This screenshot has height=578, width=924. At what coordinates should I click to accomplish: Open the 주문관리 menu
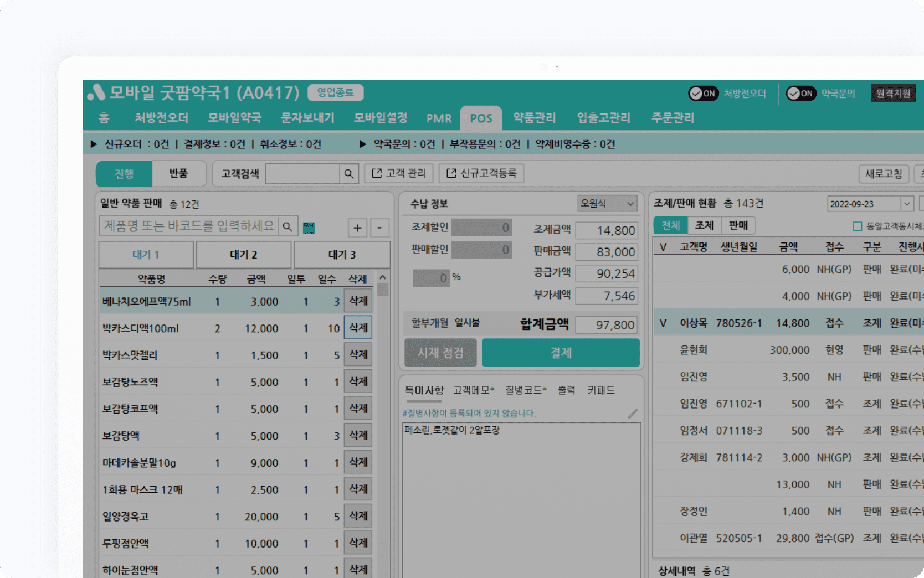(673, 118)
